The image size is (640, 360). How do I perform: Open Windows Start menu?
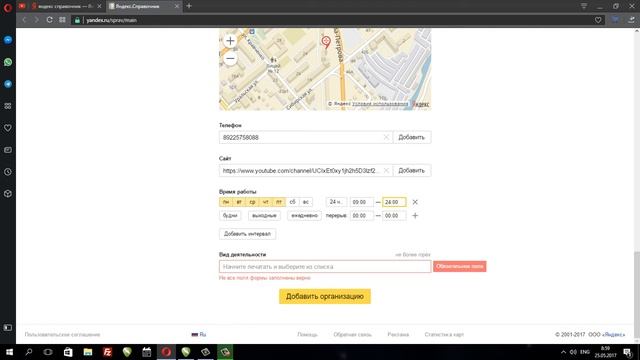[9, 352]
